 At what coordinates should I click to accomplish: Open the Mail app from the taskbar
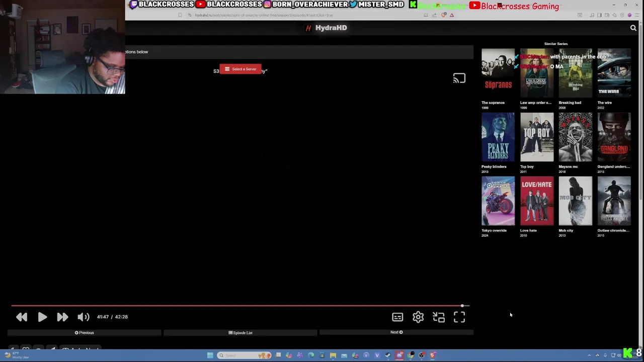(x=344, y=355)
